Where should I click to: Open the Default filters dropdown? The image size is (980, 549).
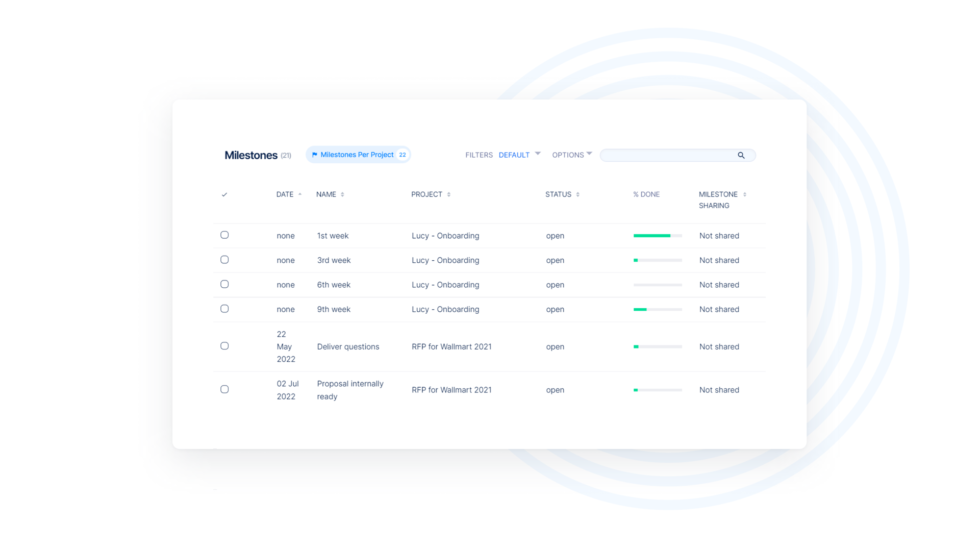point(519,155)
